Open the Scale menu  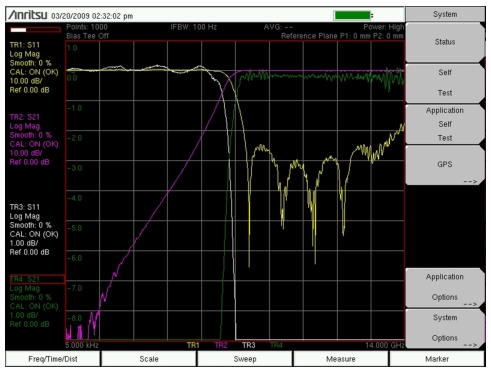(x=149, y=359)
